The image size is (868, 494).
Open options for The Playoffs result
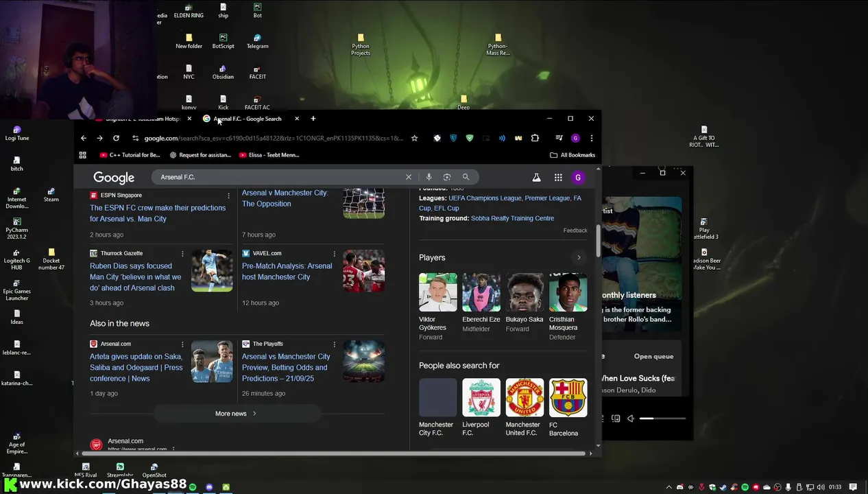tap(335, 344)
